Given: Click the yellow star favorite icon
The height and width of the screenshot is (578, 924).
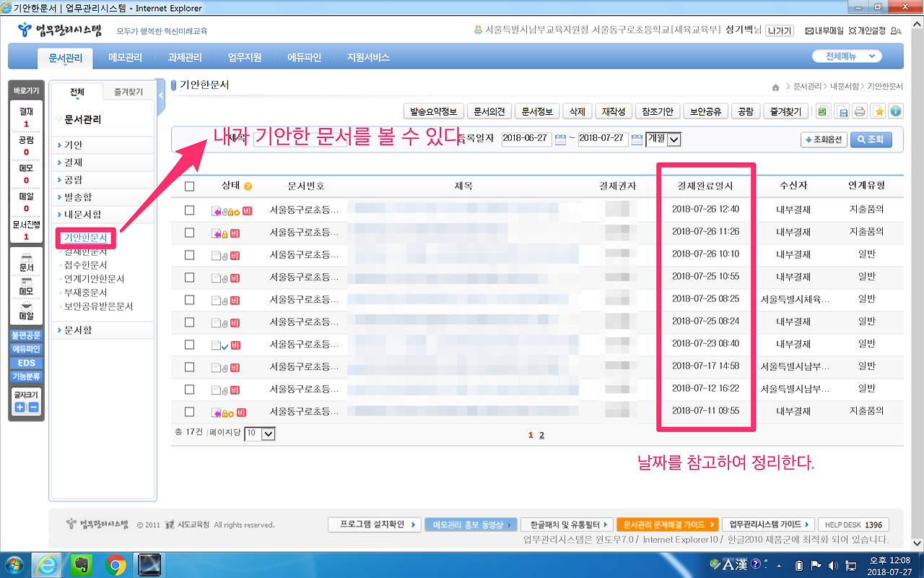Looking at the screenshot, I should point(879,111).
